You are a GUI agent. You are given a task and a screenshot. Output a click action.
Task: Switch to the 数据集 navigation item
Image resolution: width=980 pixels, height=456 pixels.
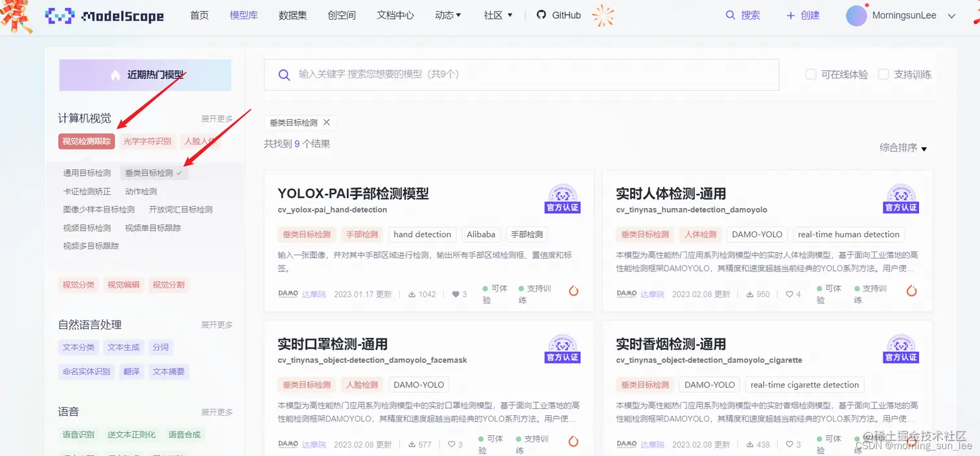(x=292, y=15)
